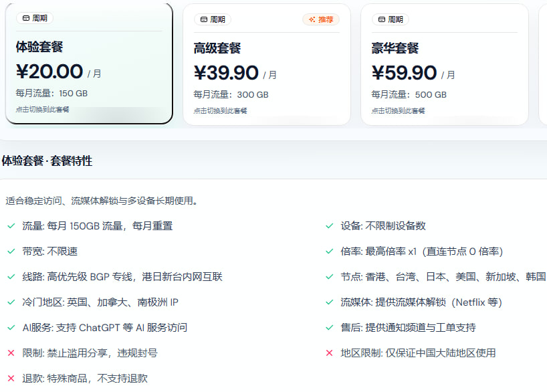Screen dimensions: 547x392
Task: Click the 周期 badge on 高级套餐 card
Action: 213,19
